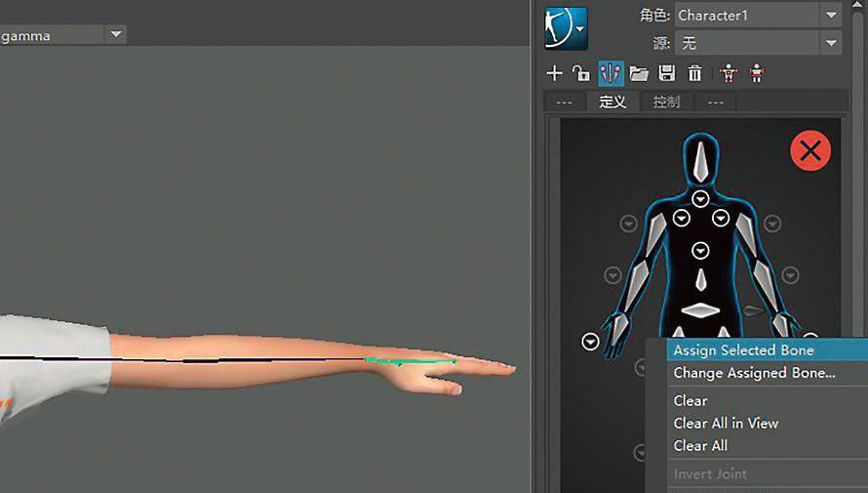Image resolution: width=868 pixels, height=493 pixels.
Task: Select the screen-right upper arm bone cell
Action: 746,233
